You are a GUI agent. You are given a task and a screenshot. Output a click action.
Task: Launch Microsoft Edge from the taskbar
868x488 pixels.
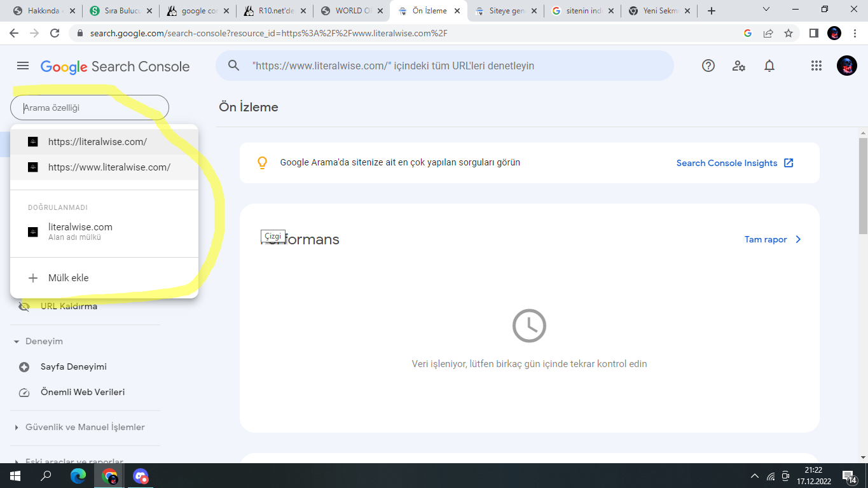[x=78, y=476]
